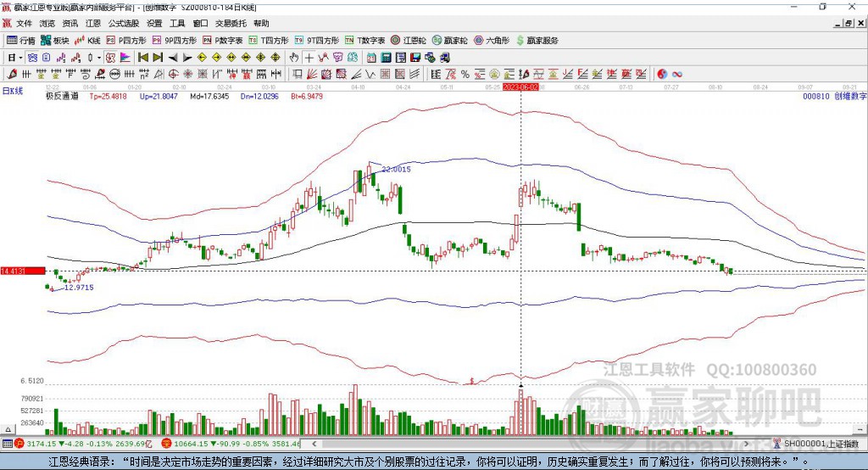Expand the candlestick style dropdown arrow

coord(99,58)
